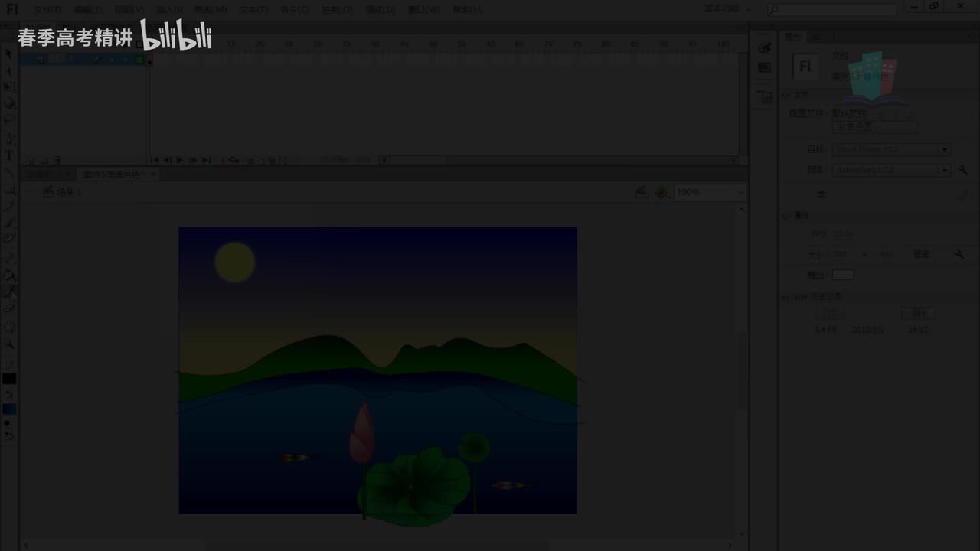Select the 3D Rotation tool
The height and width of the screenshot is (551, 980).
[9, 103]
